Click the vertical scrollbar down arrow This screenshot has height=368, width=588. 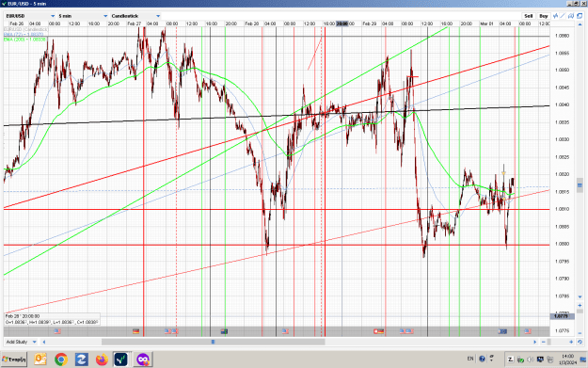pyautogui.click(x=580, y=296)
